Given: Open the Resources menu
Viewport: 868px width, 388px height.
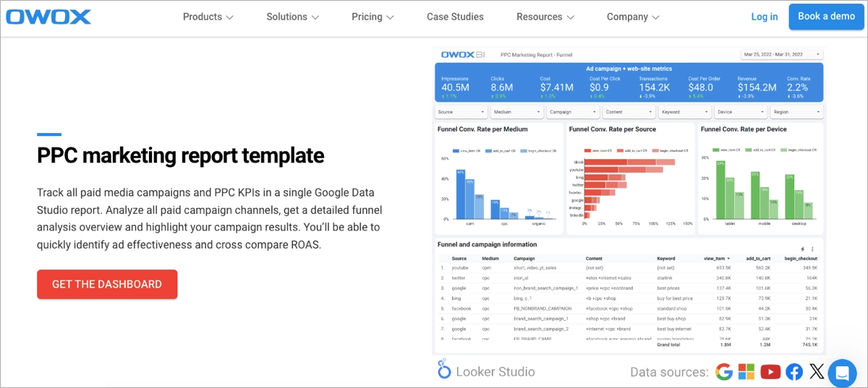Looking at the screenshot, I should pyautogui.click(x=545, y=17).
